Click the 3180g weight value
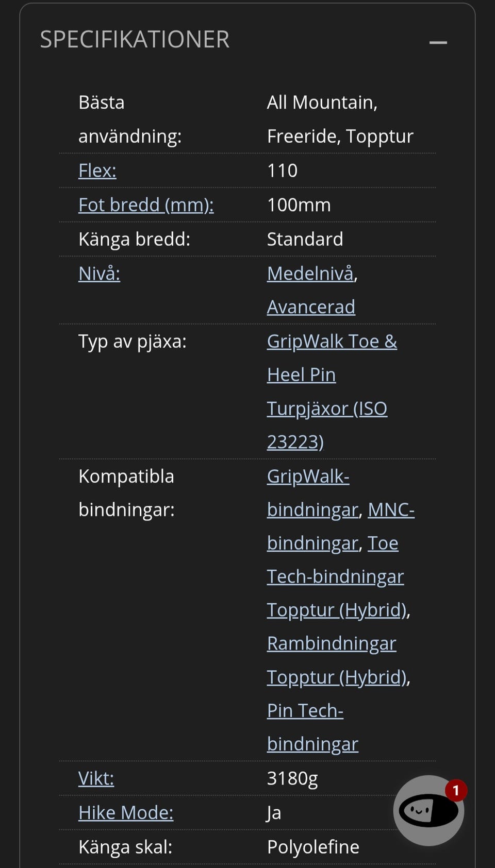The width and height of the screenshot is (495, 868). [x=292, y=778]
